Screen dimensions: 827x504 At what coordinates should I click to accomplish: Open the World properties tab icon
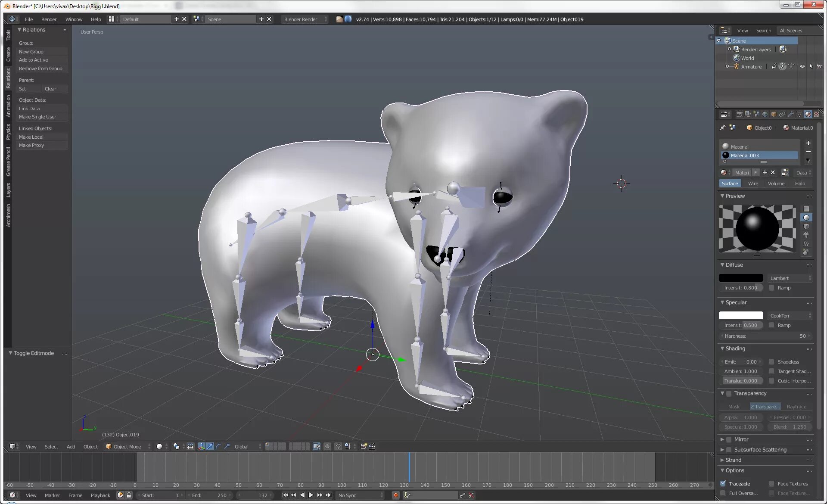tap(765, 114)
